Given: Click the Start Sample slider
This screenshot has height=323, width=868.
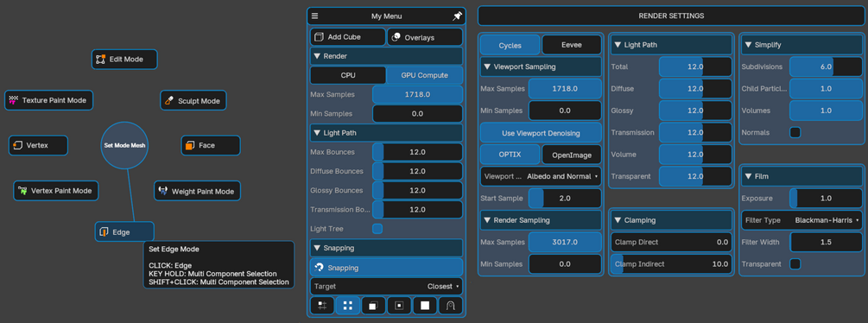Looking at the screenshot, I should (x=565, y=198).
